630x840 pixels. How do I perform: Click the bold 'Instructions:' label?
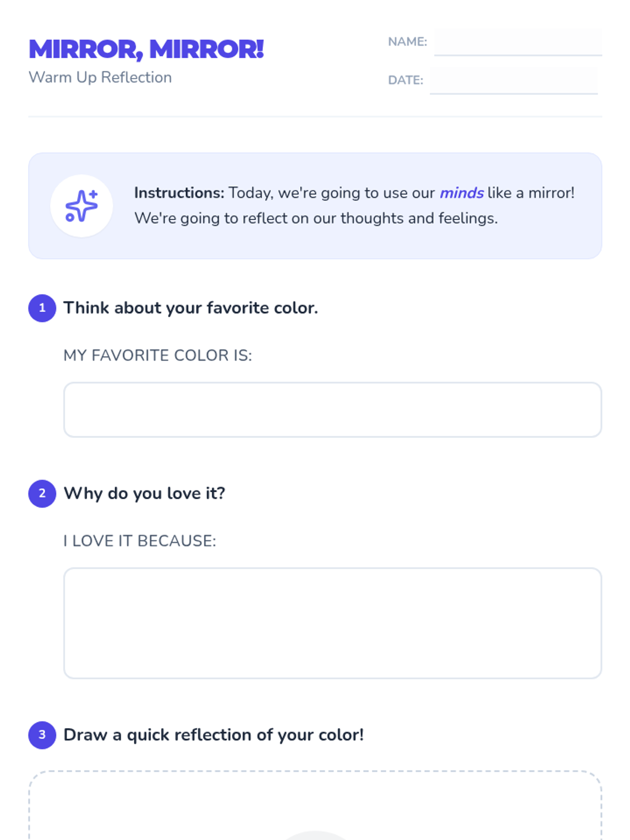pos(179,193)
